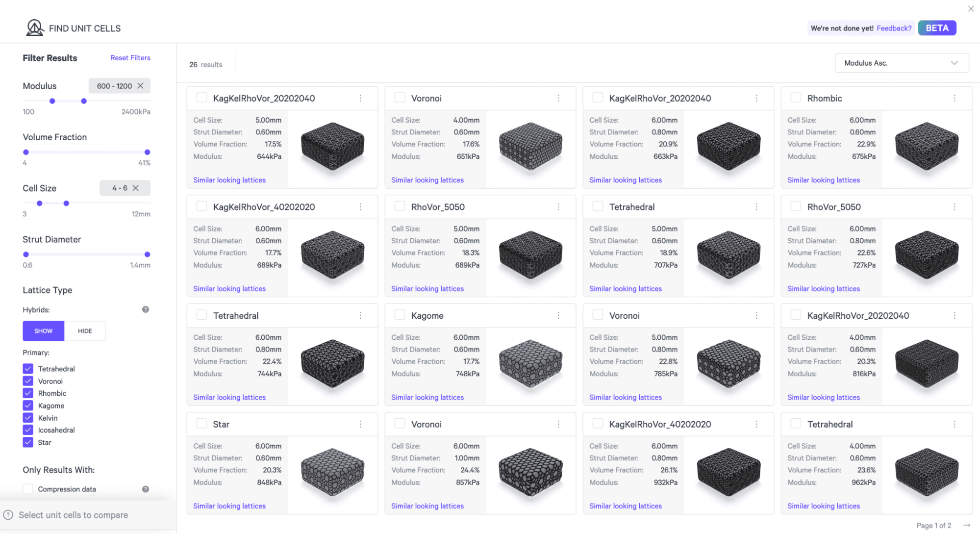
Task: Open the Modulus Asc. sort dropdown
Action: 902,63
